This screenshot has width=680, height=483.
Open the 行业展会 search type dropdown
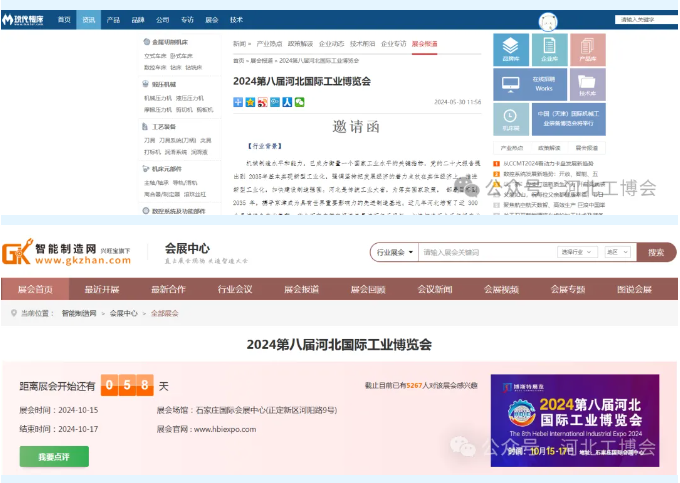coord(394,252)
